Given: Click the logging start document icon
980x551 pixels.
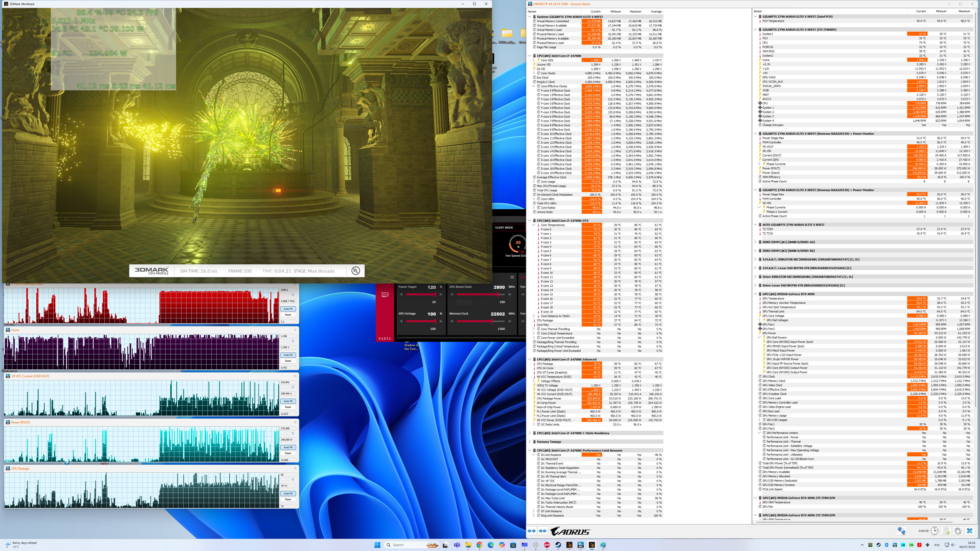Looking at the screenshot, I should pyautogui.click(x=946, y=531).
